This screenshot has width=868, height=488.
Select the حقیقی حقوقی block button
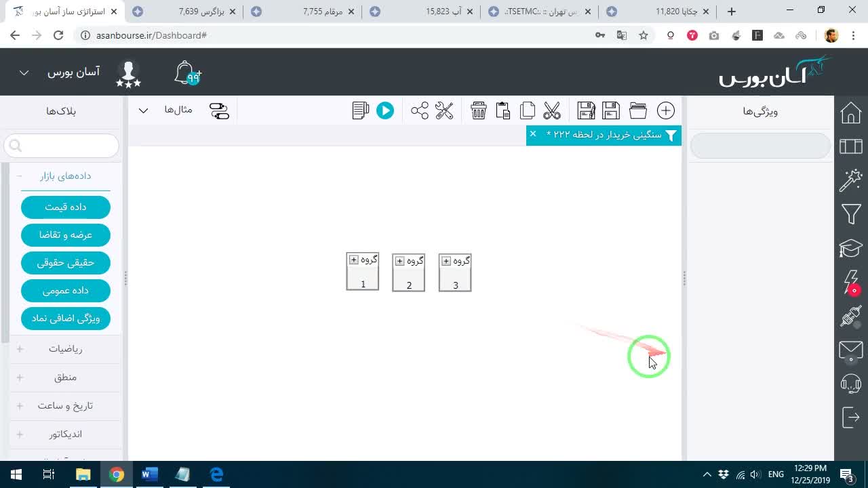click(x=66, y=262)
